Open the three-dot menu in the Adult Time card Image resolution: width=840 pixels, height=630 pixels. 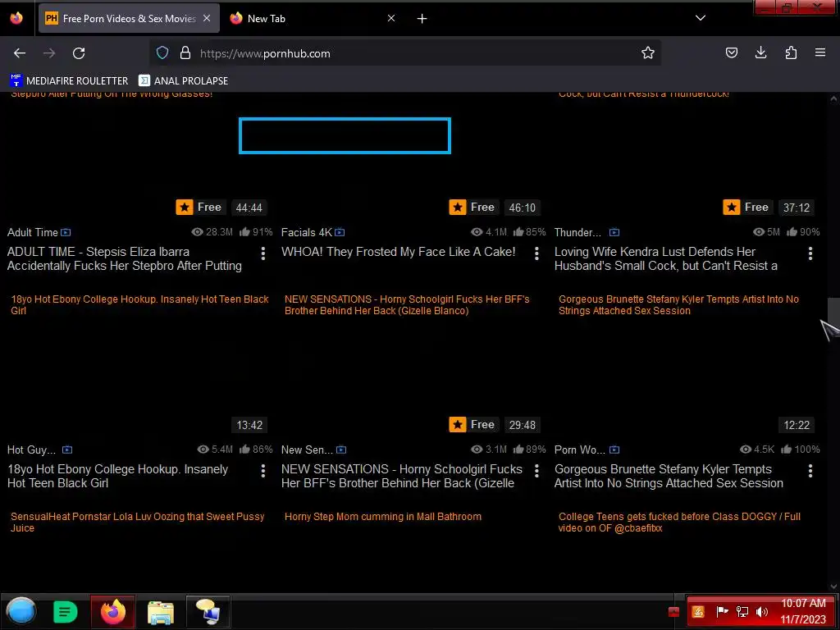[263, 253]
